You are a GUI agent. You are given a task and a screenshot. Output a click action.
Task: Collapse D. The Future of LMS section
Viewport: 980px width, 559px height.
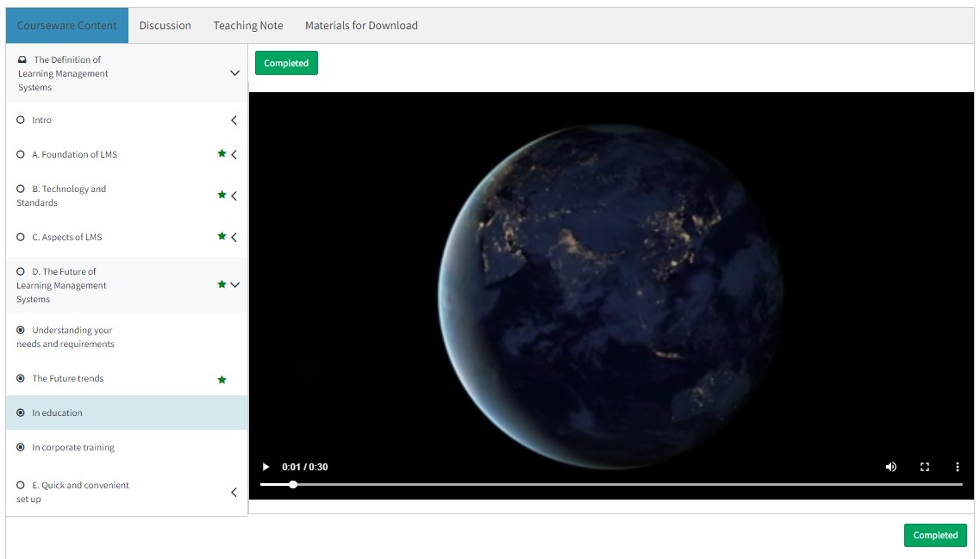click(234, 285)
